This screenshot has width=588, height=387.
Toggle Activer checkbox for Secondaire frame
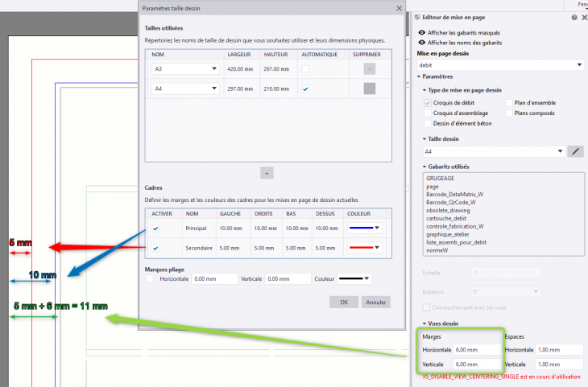pos(155,248)
